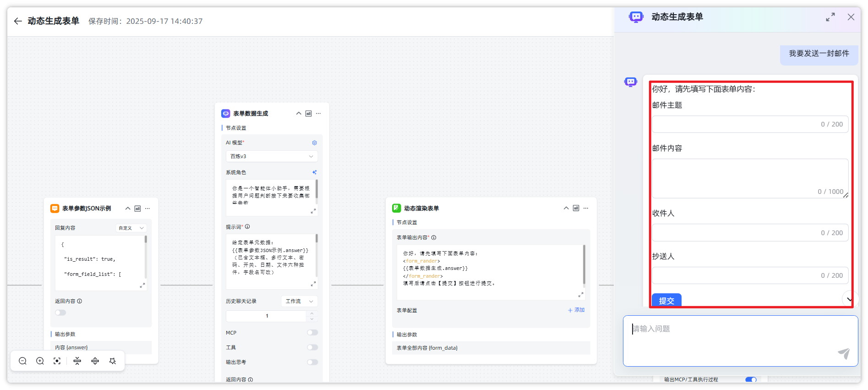Open the 历史聊天记录 工作流 dropdown
Image resolution: width=868 pixels, height=390 pixels.
pos(299,301)
